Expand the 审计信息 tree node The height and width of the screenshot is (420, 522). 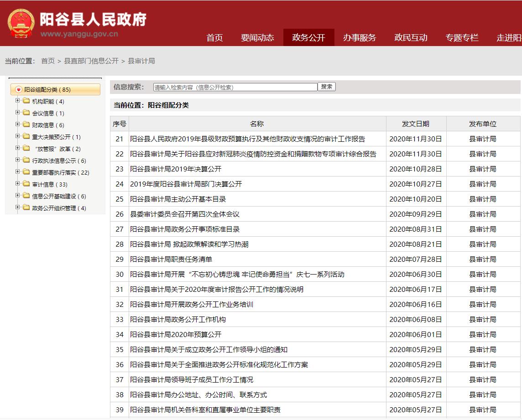pyautogui.click(x=18, y=183)
